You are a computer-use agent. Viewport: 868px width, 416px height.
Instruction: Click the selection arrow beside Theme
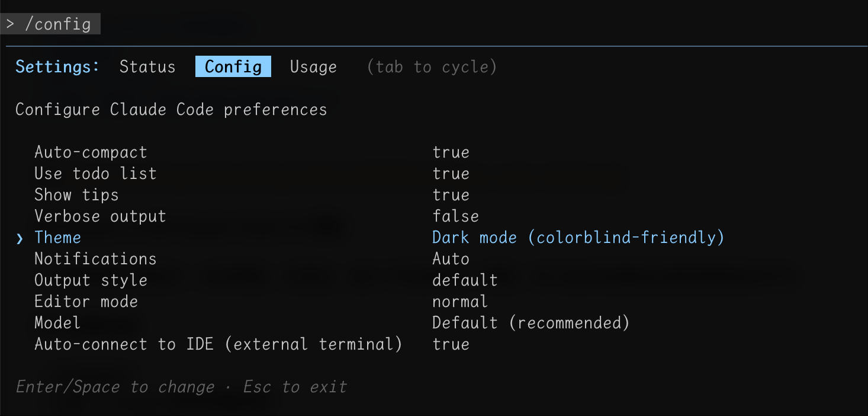point(20,238)
